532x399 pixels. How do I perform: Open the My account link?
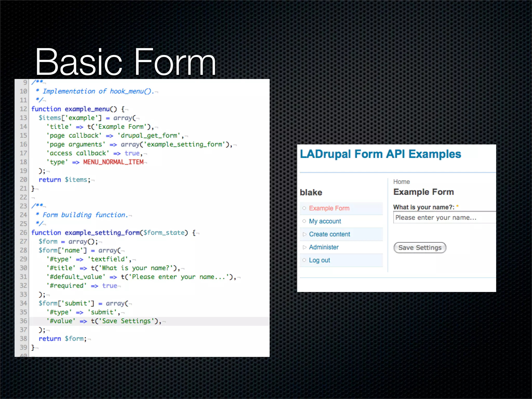point(325,221)
